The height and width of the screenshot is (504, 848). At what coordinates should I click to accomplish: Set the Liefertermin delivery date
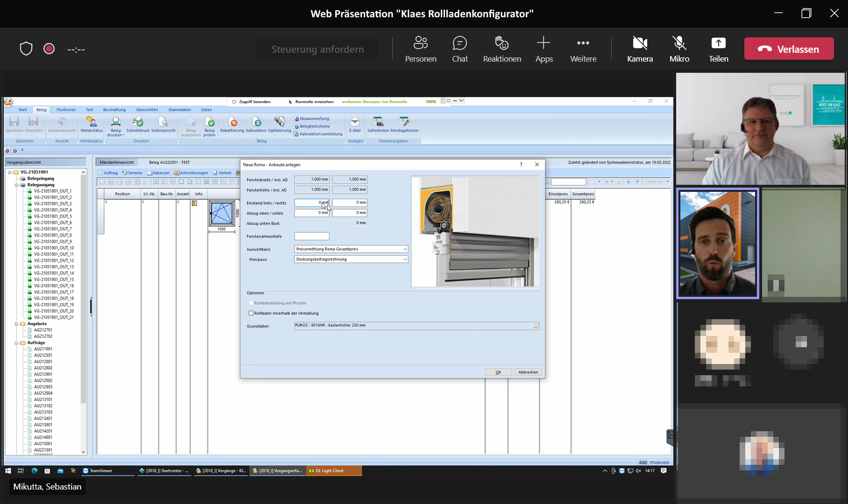point(378,125)
